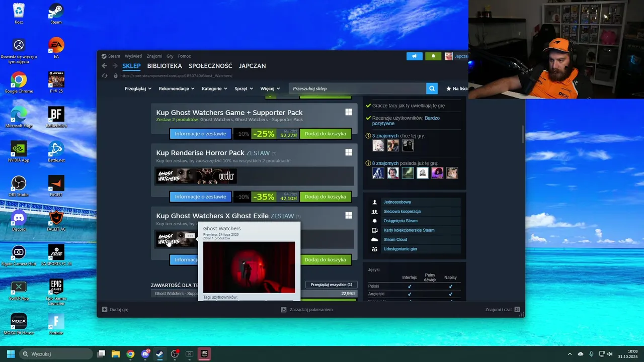The height and width of the screenshot is (362, 644).
Task: Click the blue store search magnifier button
Action: [x=432, y=88]
